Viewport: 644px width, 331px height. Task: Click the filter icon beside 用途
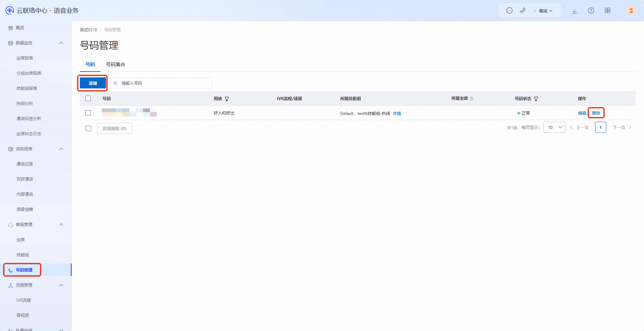[227, 99]
